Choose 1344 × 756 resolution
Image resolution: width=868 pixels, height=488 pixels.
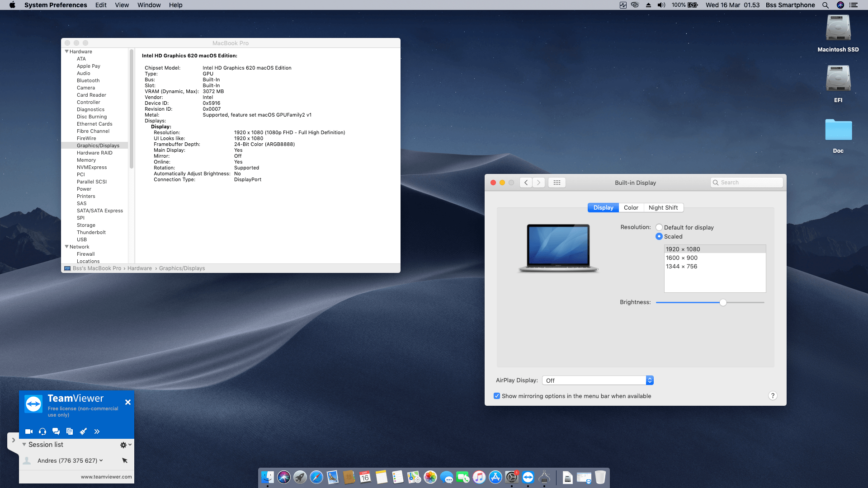coord(715,266)
